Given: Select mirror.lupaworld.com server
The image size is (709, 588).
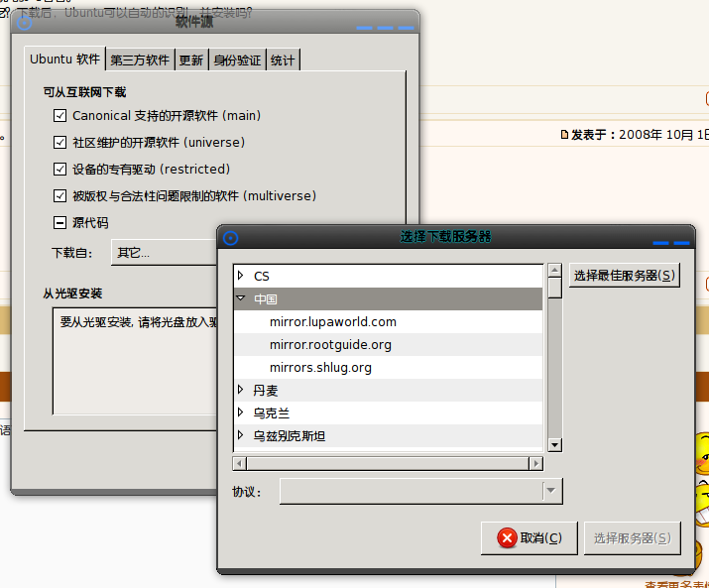Looking at the screenshot, I should [333, 321].
